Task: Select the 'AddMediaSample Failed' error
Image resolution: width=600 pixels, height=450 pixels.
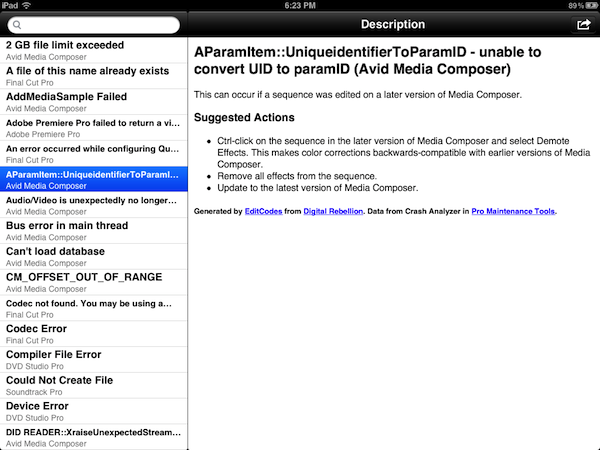Action: [94, 102]
